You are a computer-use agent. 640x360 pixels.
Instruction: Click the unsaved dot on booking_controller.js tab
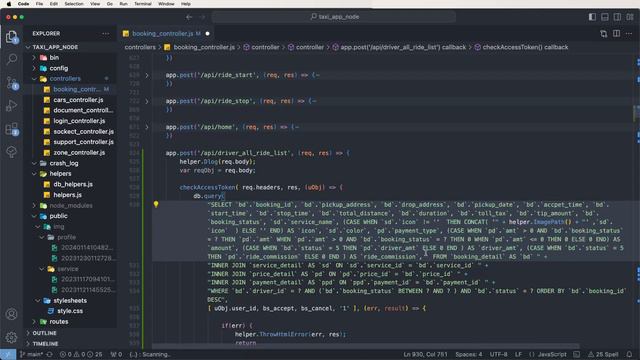(207, 33)
